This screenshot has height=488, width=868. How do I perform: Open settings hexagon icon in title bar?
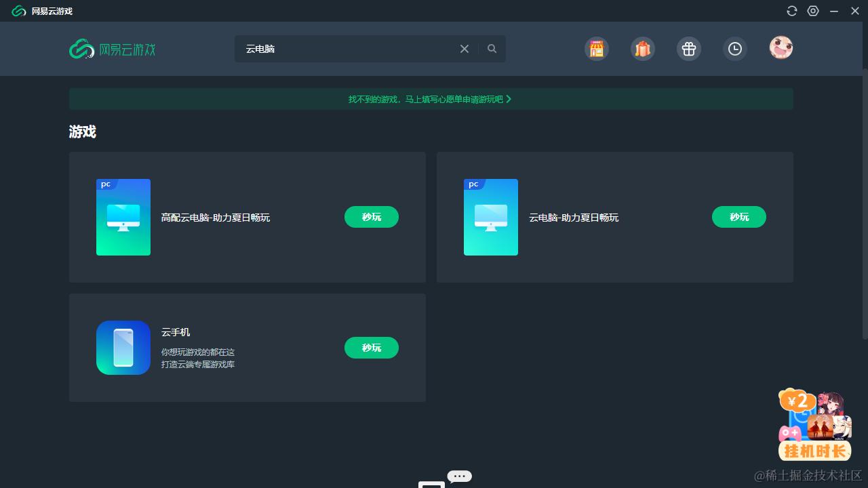pyautogui.click(x=813, y=11)
